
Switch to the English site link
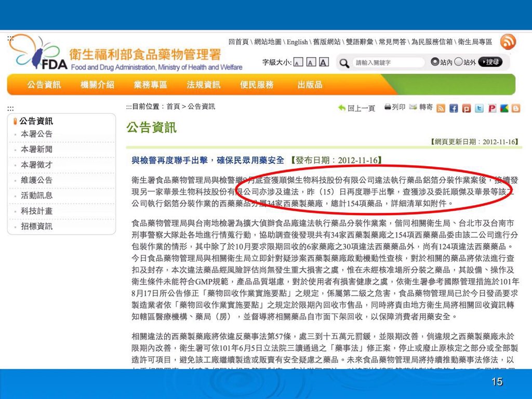297,42
